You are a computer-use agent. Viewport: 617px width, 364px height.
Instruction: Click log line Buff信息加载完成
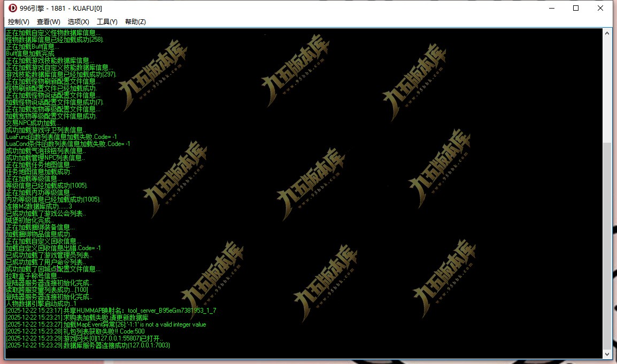30,53
